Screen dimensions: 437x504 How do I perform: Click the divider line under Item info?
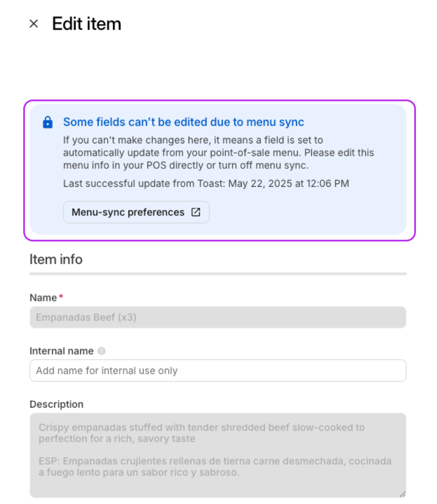[218, 274]
